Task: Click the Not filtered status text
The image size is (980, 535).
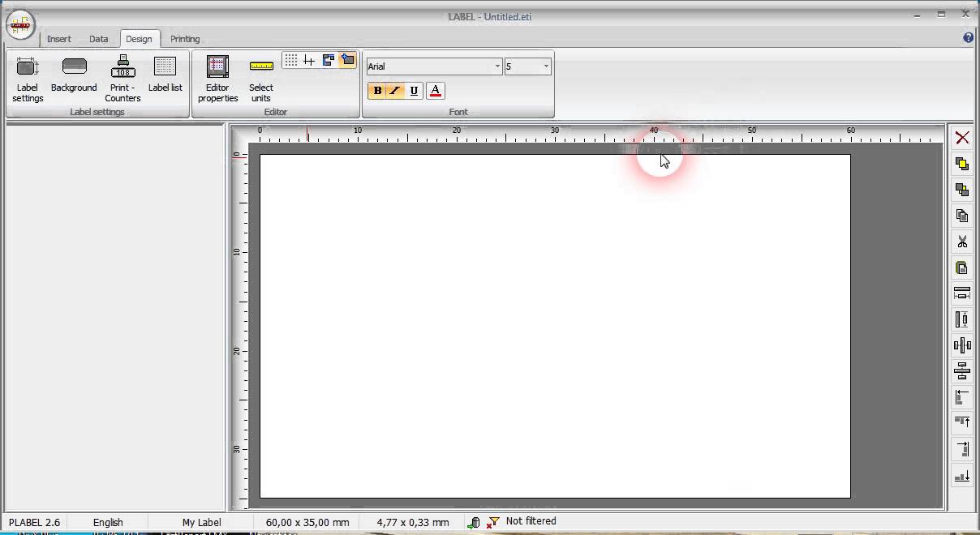Action: click(531, 521)
